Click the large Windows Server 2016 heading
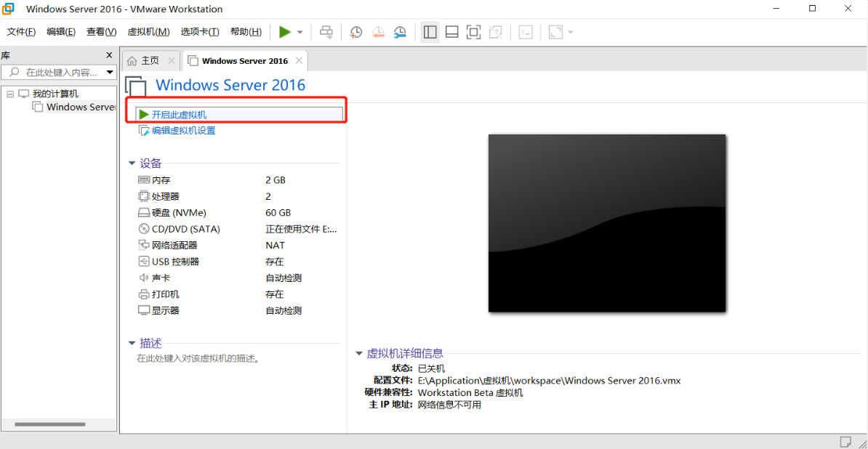The width and height of the screenshot is (868, 449). pyautogui.click(x=230, y=85)
